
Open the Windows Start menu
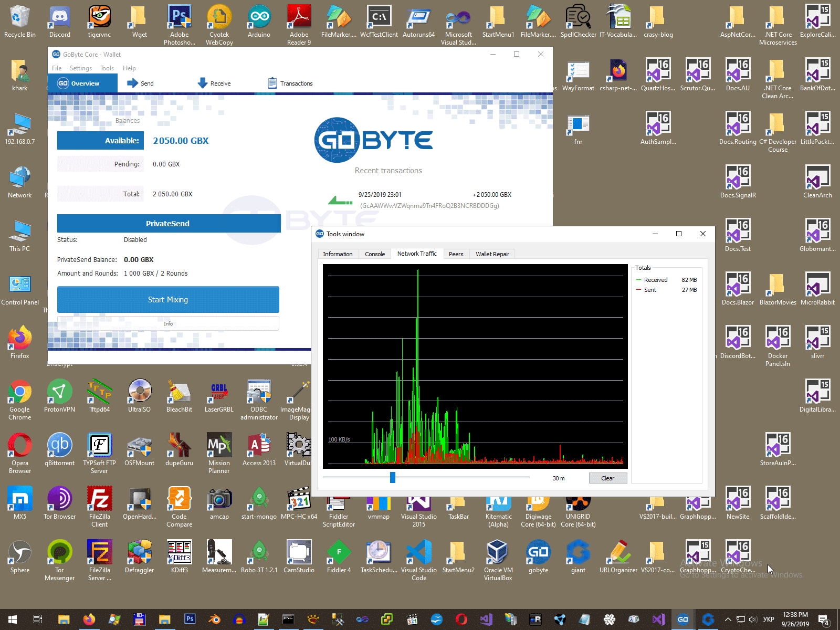click(x=13, y=619)
